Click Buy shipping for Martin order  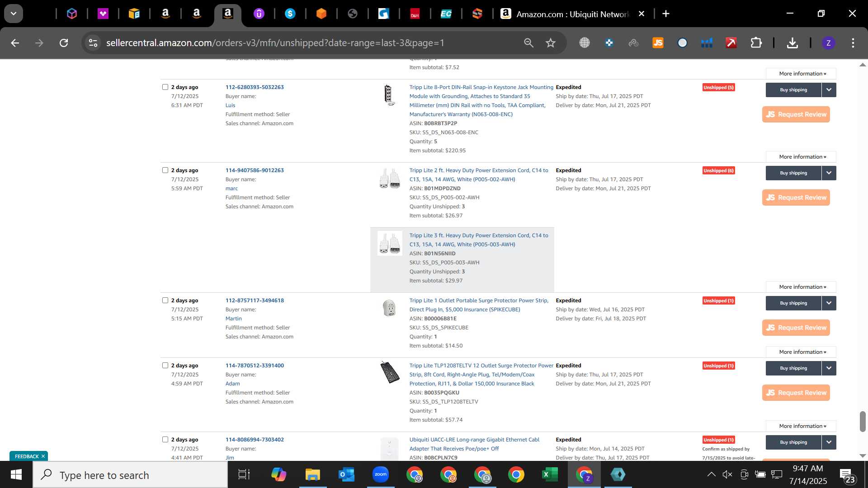(793, 303)
